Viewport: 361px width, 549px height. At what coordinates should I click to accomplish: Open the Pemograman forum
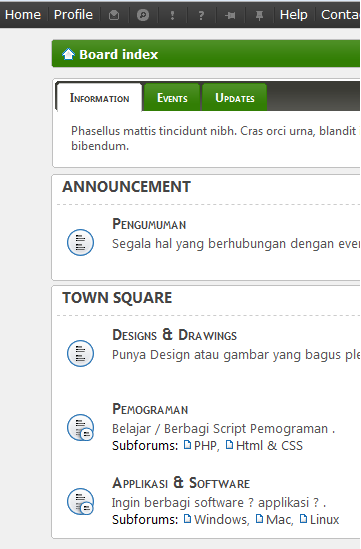tap(150, 409)
